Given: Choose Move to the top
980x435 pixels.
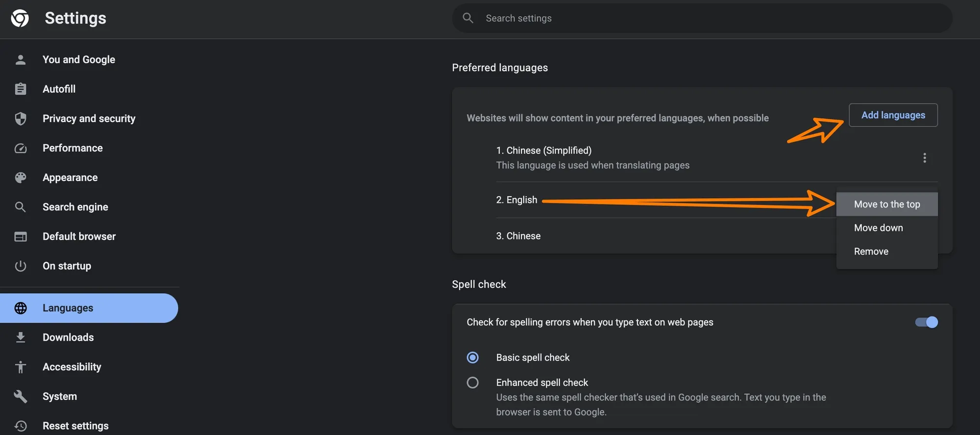Looking at the screenshot, I should [886, 205].
